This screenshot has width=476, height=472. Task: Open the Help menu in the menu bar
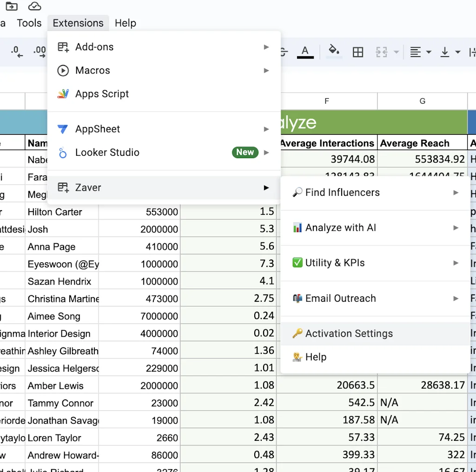125,23
